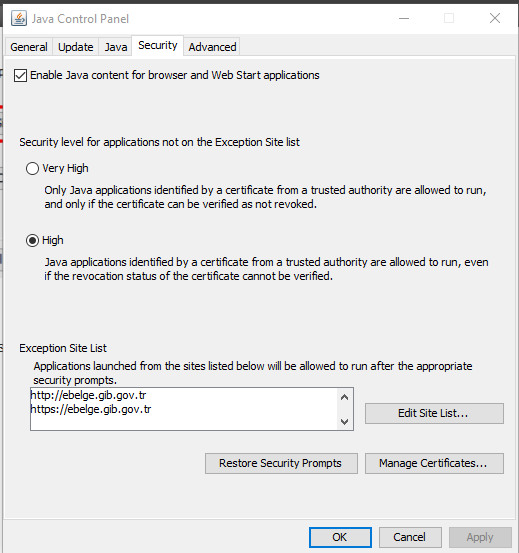The height and width of the screenshot is (553, 519).
Task: Confirm settings with the OK button
Action: pyautogui.click(x=340, y=537)
